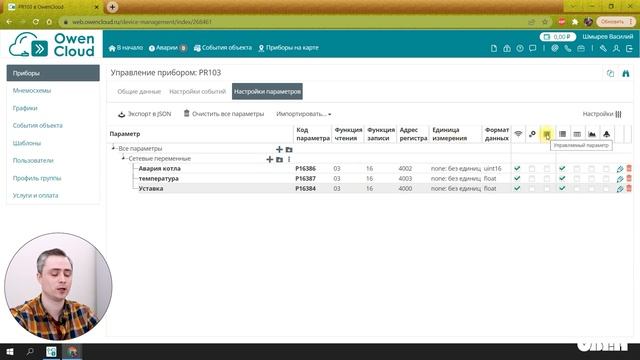
Task: Uncheck the wifi column for Уставка
Action: (x=517, y=188)
